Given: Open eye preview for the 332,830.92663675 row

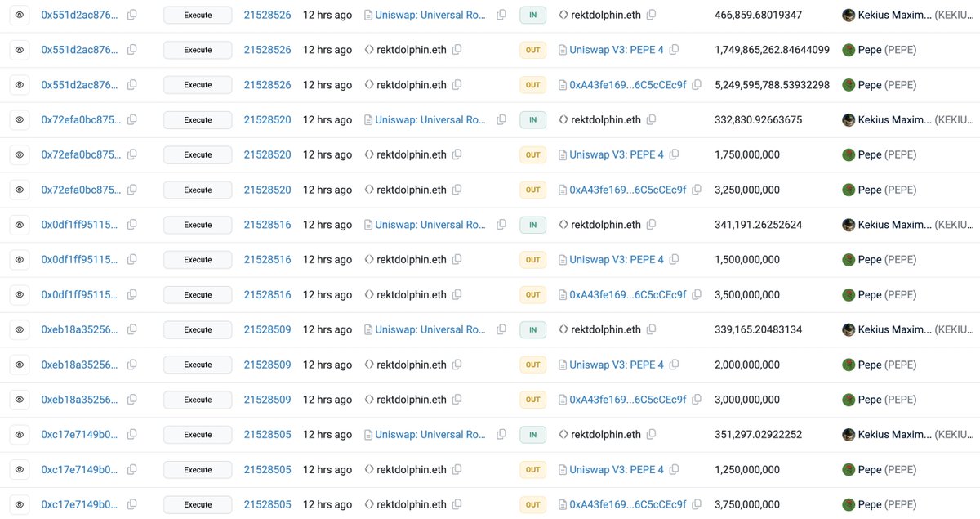Looking at the screenshot, I should point(20,120).
